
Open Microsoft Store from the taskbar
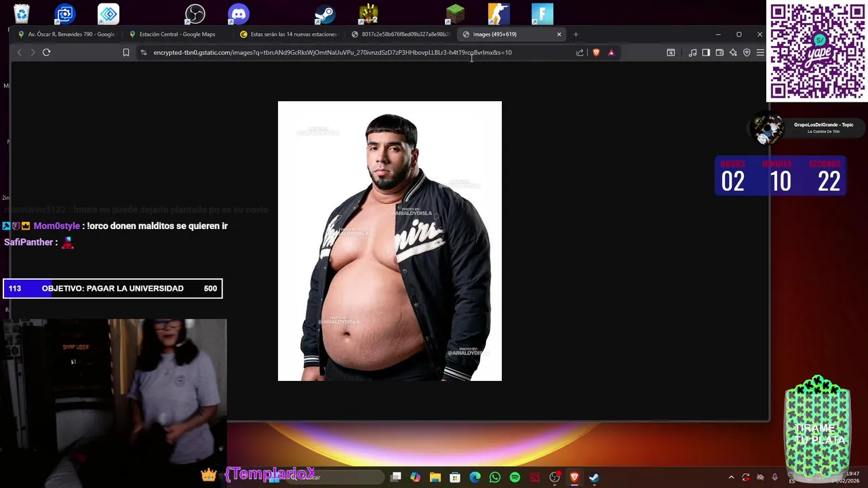[x=455, y=477]
